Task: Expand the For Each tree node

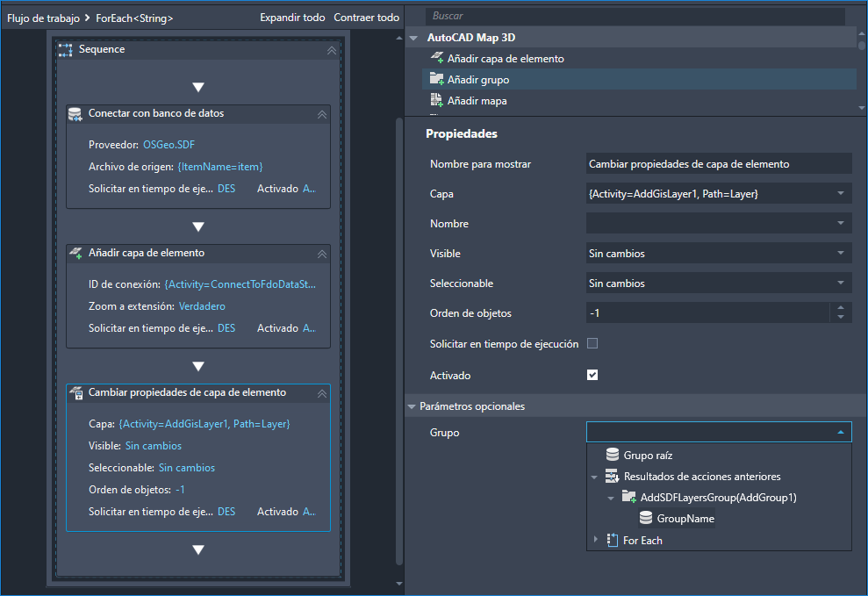Action: [596, 539]
